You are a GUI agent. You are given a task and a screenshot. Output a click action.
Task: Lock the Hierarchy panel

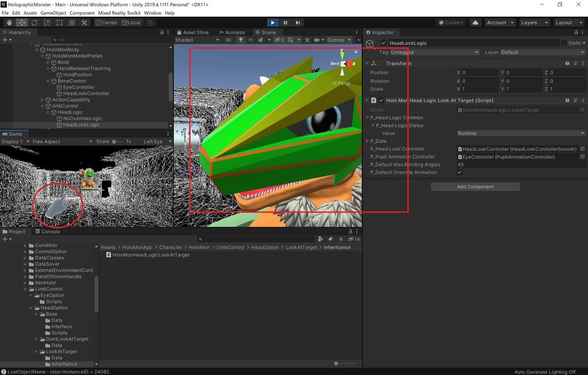tap(162, 32)
